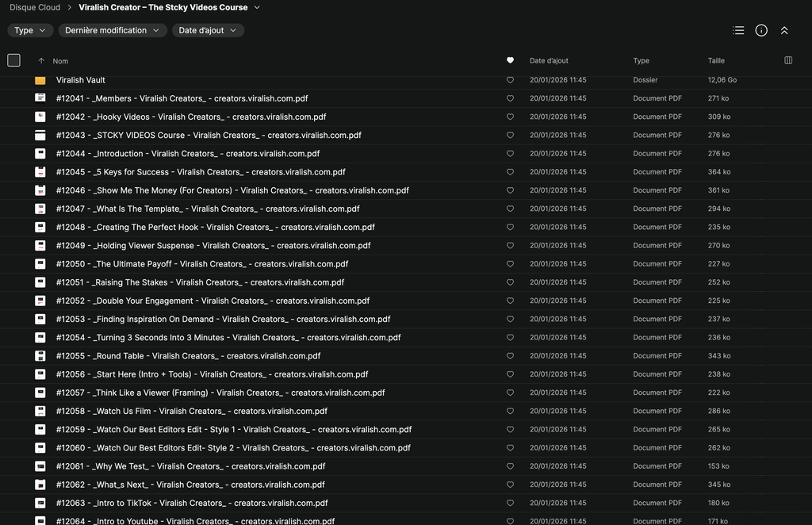812x525 pixels.
Task: Switch to list view layout icon
Action: pyautogui.click(x=738, y=31)
